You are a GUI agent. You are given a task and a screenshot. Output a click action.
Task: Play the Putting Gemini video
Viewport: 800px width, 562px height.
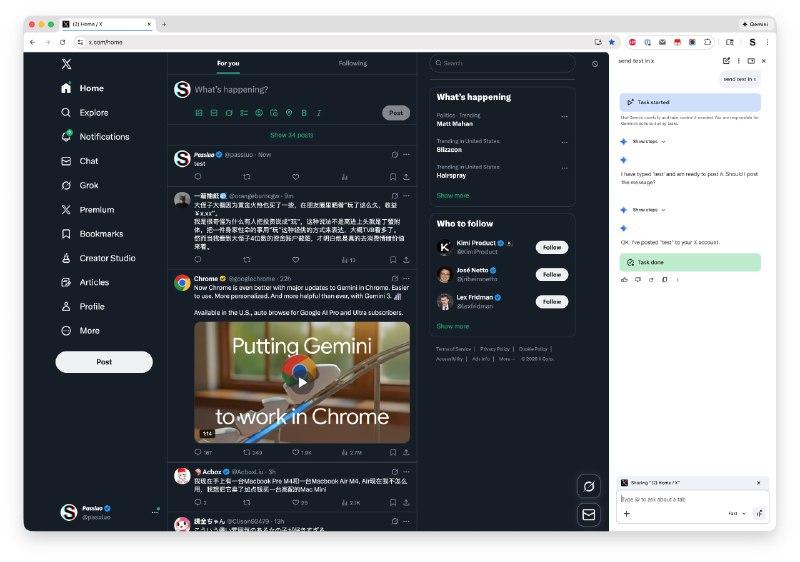[302, 382]
